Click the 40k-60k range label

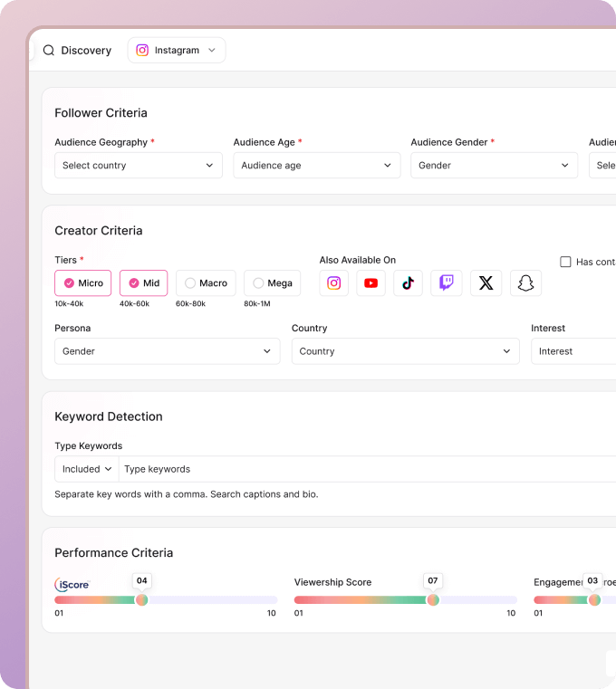[135, 303]
